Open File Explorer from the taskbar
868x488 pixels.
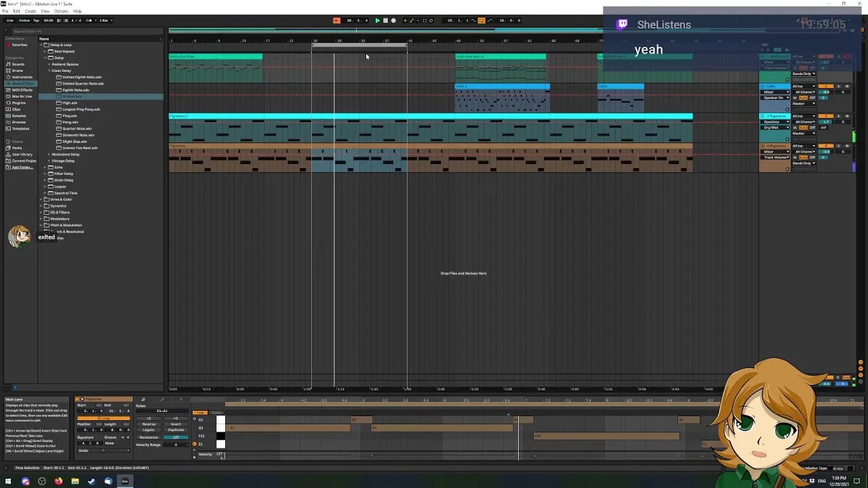tap(75, 481)
